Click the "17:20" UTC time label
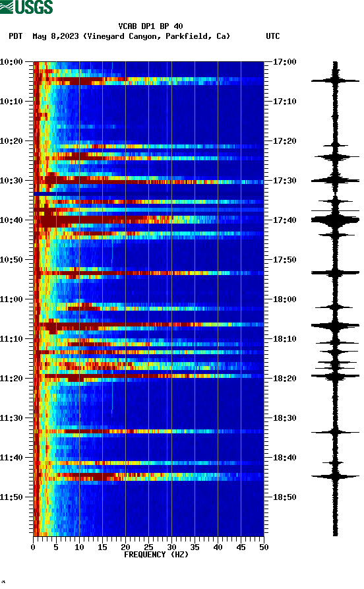Screen dimensions: 364x589 [x=284, y=141]
